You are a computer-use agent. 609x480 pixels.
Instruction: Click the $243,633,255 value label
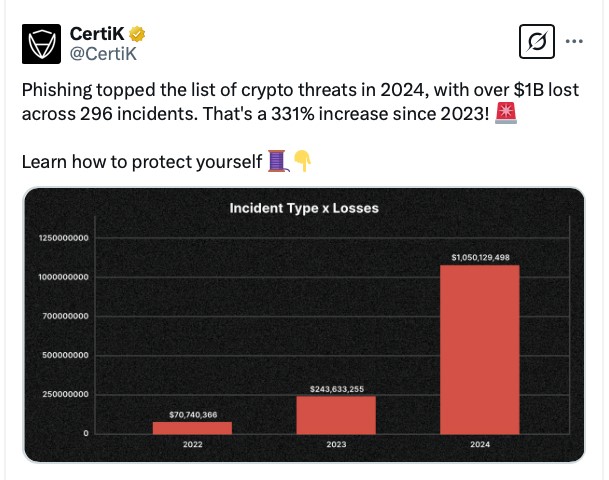[x=336, y=389]
